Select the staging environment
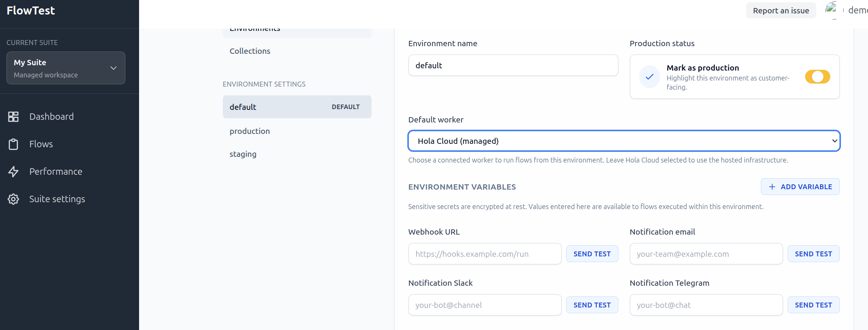The width and height of the screenshot is (868, 330). point(243,154)
